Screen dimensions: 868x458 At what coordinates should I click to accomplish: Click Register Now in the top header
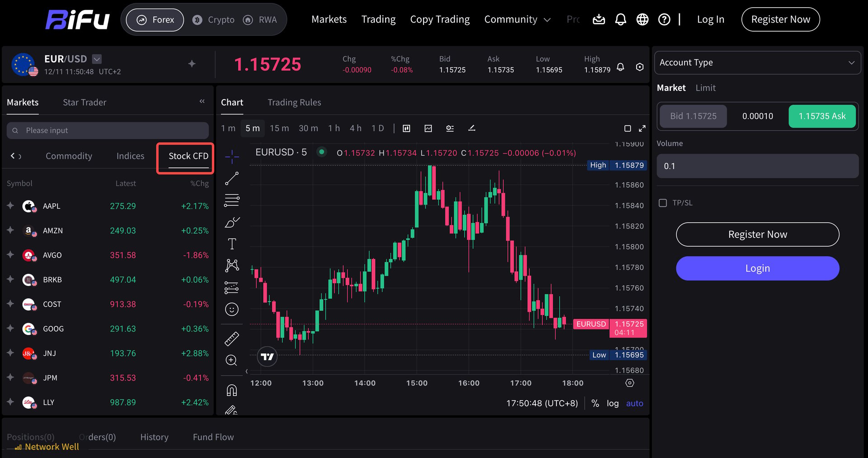780,19
